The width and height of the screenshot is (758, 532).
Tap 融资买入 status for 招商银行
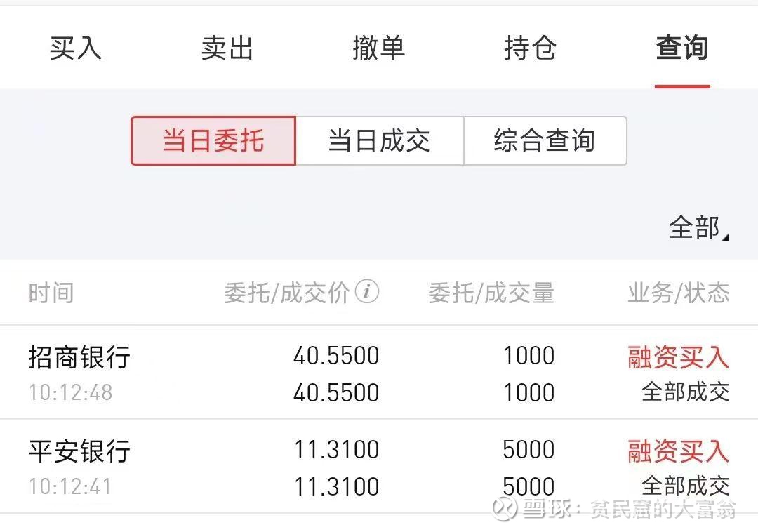pyautogui.click(x=678, y=357)
